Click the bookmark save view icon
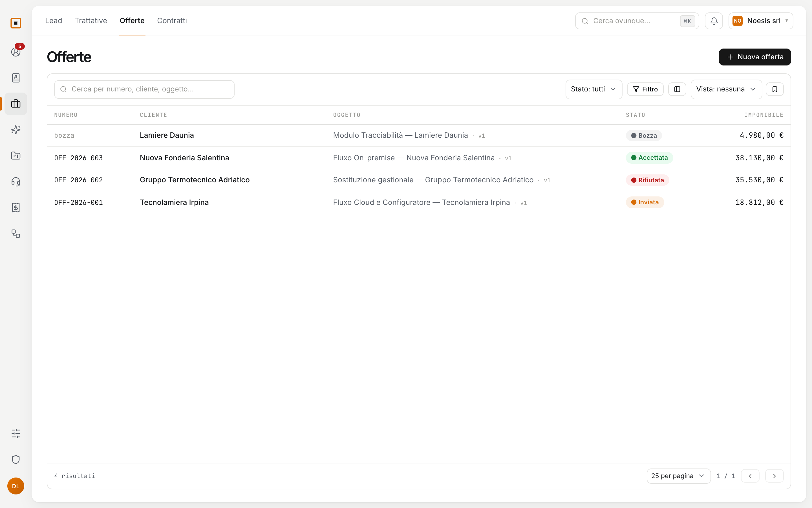 coord(775,89)
